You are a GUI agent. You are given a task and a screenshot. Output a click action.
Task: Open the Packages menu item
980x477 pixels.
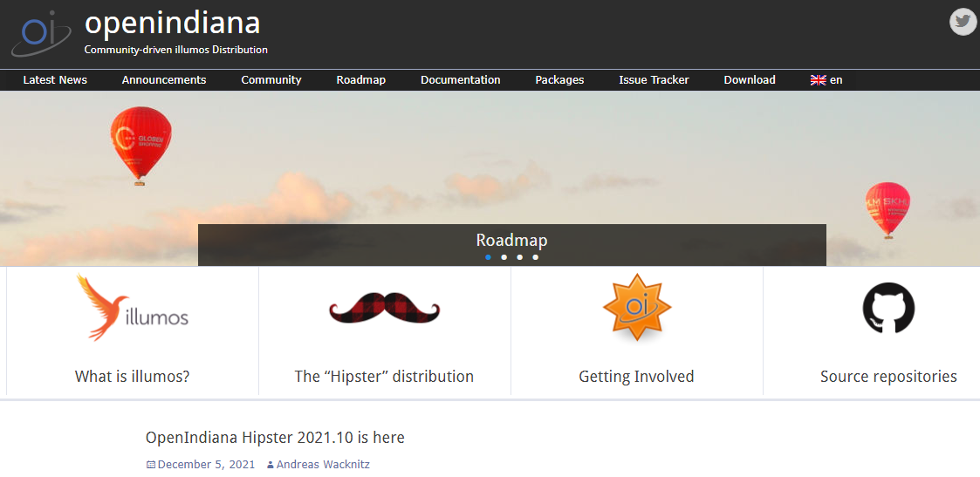point(560,80)
